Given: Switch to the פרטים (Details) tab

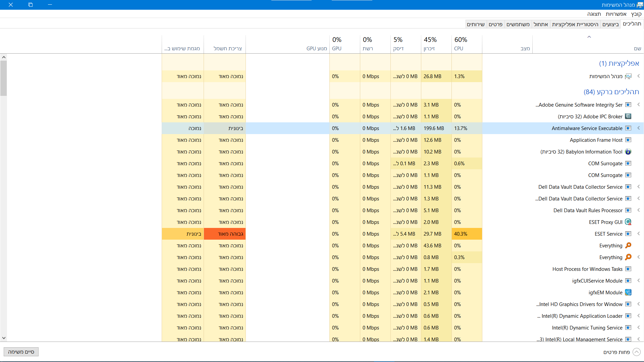Looking at the screenshot, I should 495,24.
